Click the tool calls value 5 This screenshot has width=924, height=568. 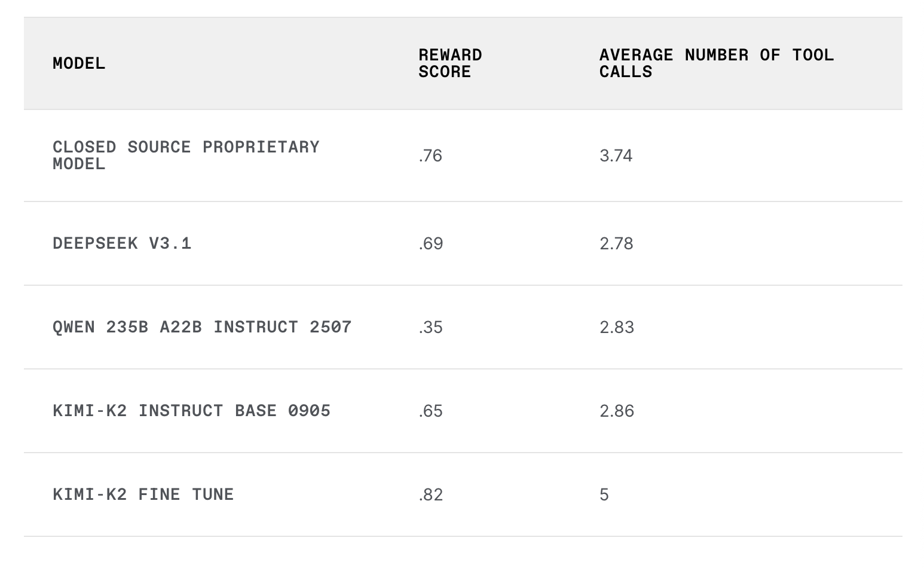click(604, 494)
